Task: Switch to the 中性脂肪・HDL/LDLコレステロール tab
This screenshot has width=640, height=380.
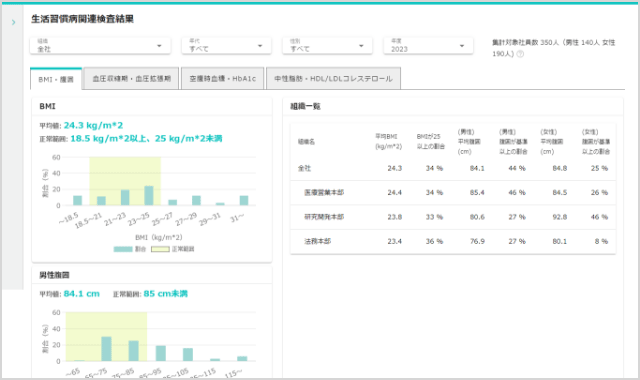Action: point(333,78)
